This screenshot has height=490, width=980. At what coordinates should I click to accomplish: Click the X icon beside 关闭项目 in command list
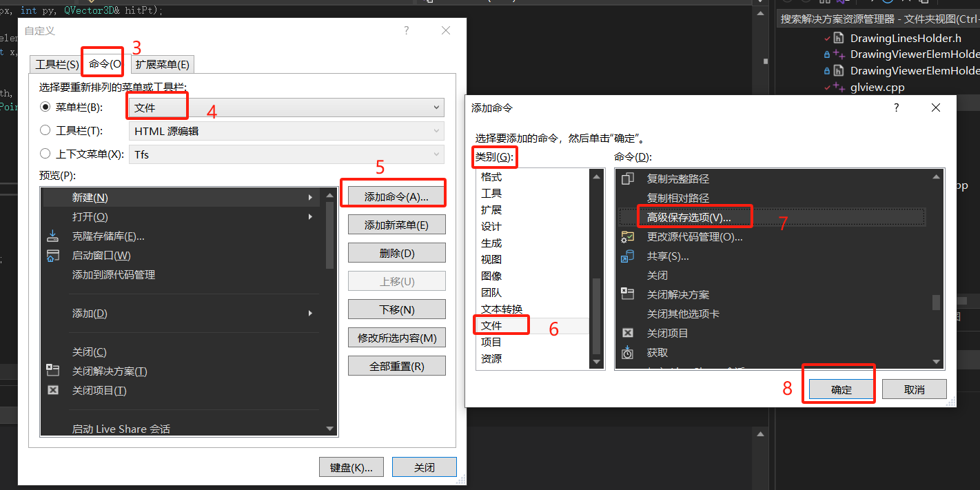[x=627, y=333]
